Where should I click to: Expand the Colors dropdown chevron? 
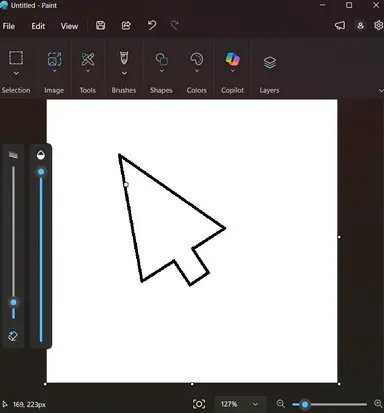tap(197, 71)
